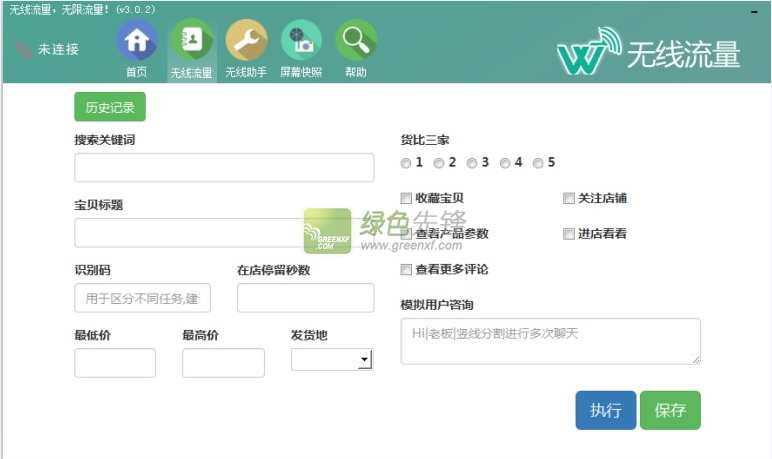Select the 无线流量 contacts-book icon

[192, 40]
